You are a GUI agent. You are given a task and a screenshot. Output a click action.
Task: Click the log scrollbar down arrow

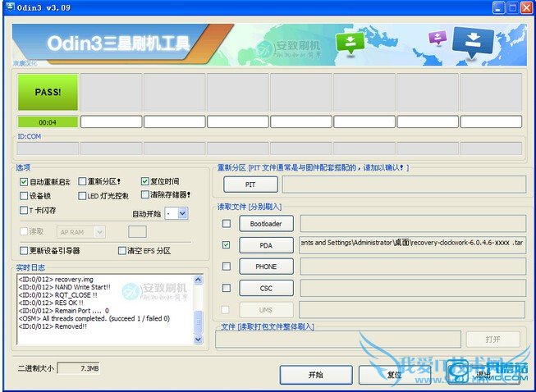point(199,339)
